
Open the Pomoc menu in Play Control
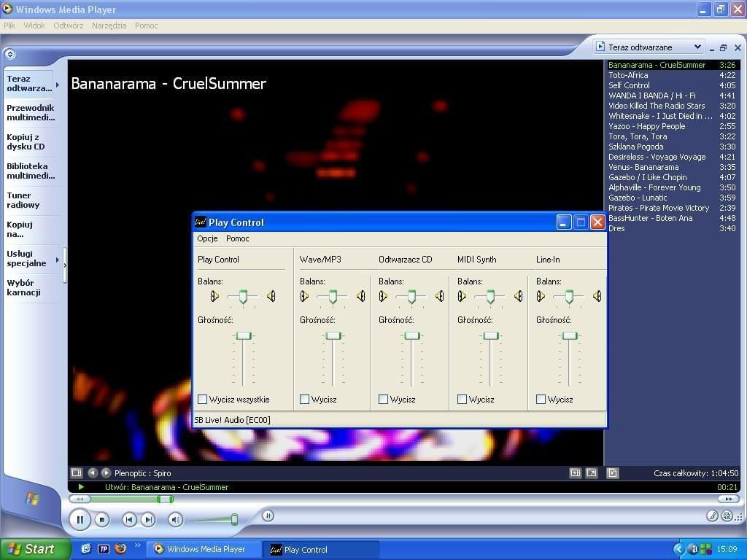click(237, 238)
